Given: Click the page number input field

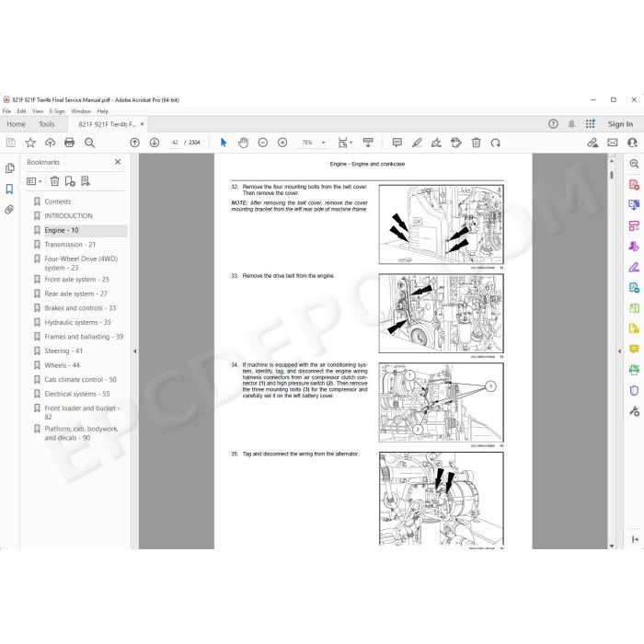Looking at the screenshot, I should pos(175,143).
